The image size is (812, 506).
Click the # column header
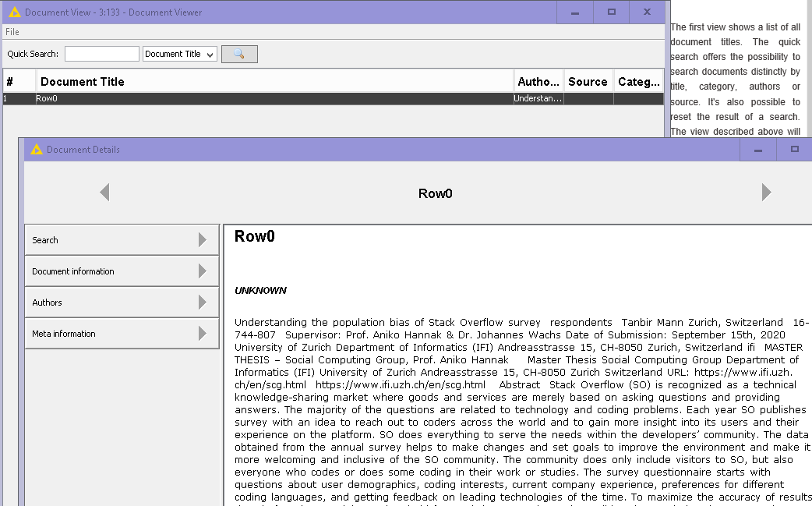coord(18,81)
